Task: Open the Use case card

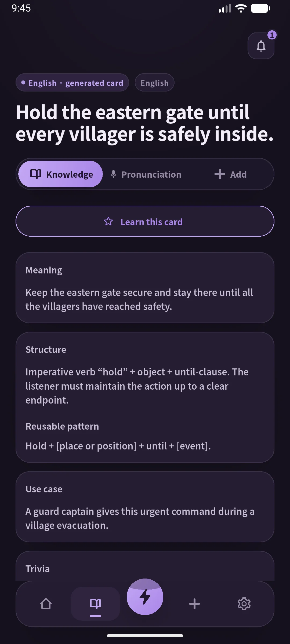Action: pos(145,507)
